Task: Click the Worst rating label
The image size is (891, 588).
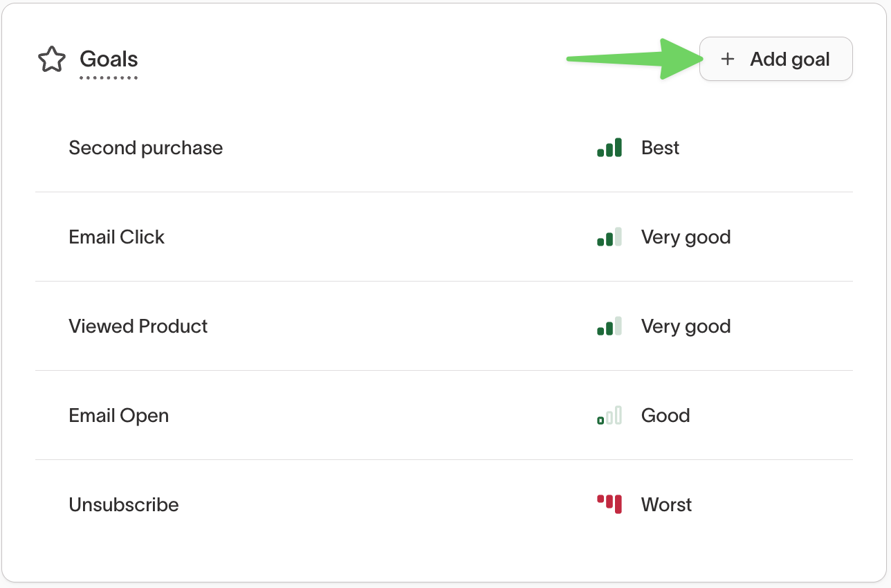Action: coord(666,505)
